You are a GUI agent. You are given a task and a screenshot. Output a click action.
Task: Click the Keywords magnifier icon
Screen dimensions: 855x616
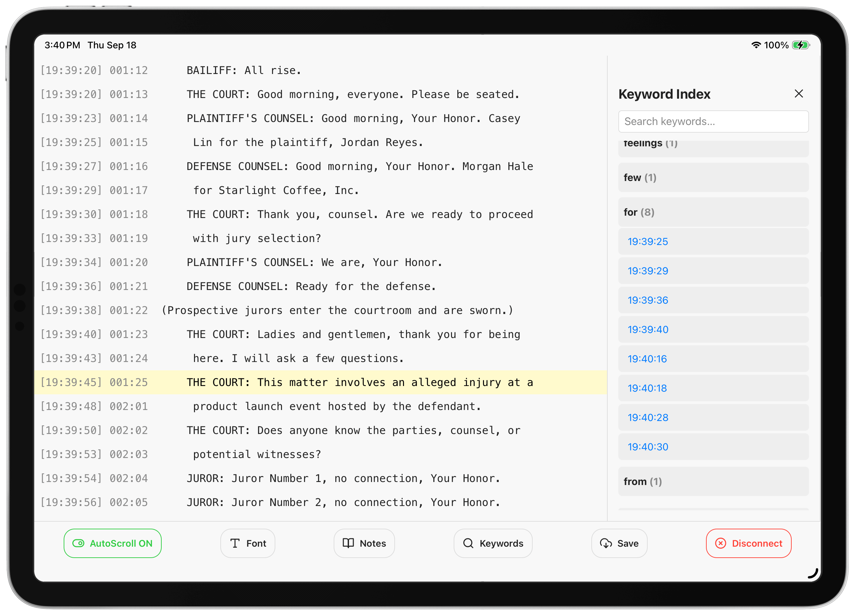pyautogui.click(x=468, y=543)
